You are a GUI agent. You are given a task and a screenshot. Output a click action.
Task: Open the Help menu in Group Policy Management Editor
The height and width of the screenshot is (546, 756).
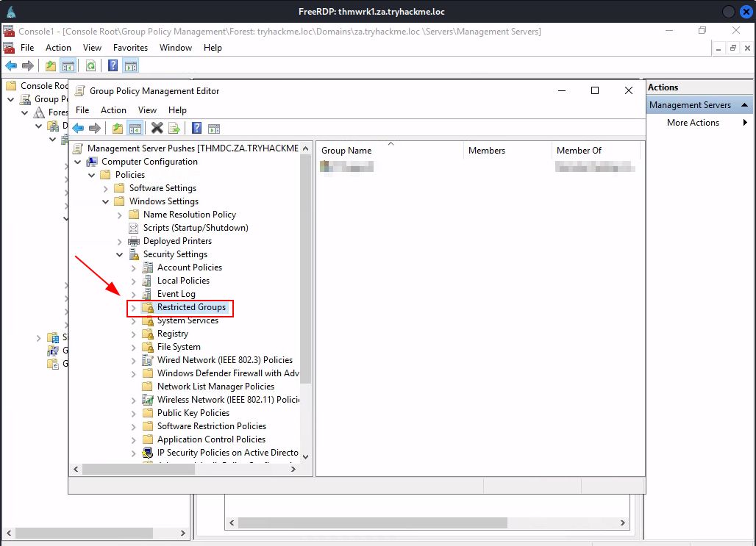[x=177, y=110]
